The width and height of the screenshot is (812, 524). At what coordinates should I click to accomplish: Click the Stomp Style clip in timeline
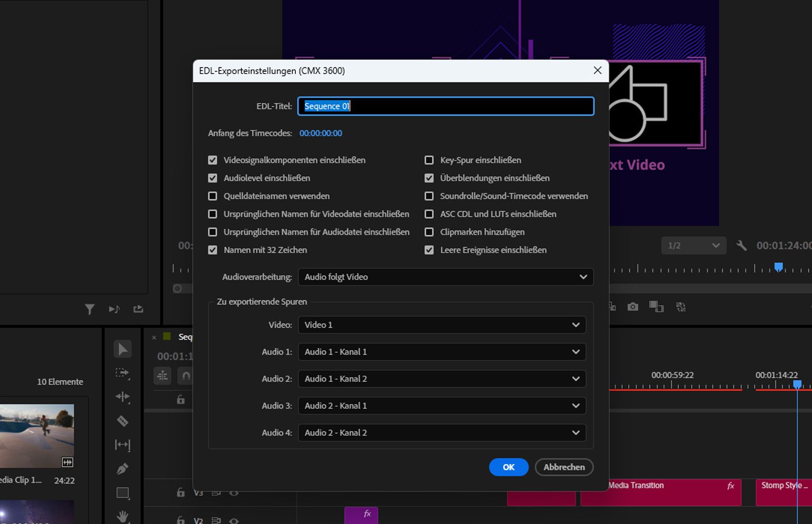point(775,492)
